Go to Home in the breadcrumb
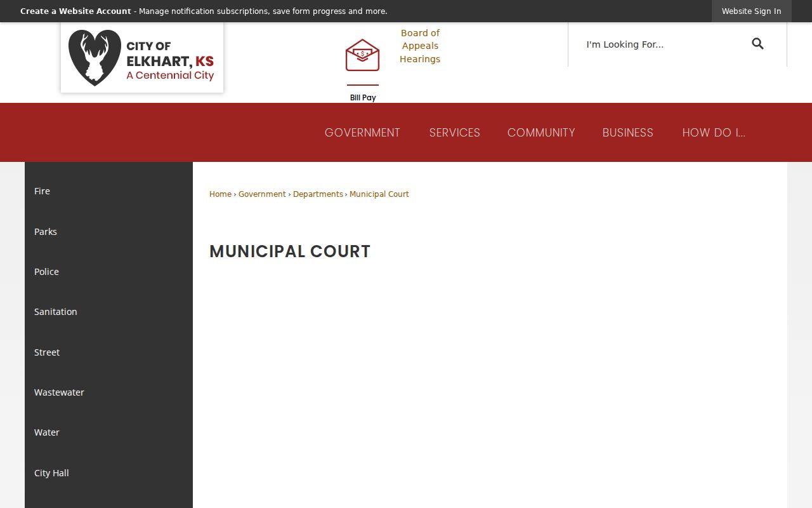This screenshot has width=812, height=508. (x=220, y=194)
